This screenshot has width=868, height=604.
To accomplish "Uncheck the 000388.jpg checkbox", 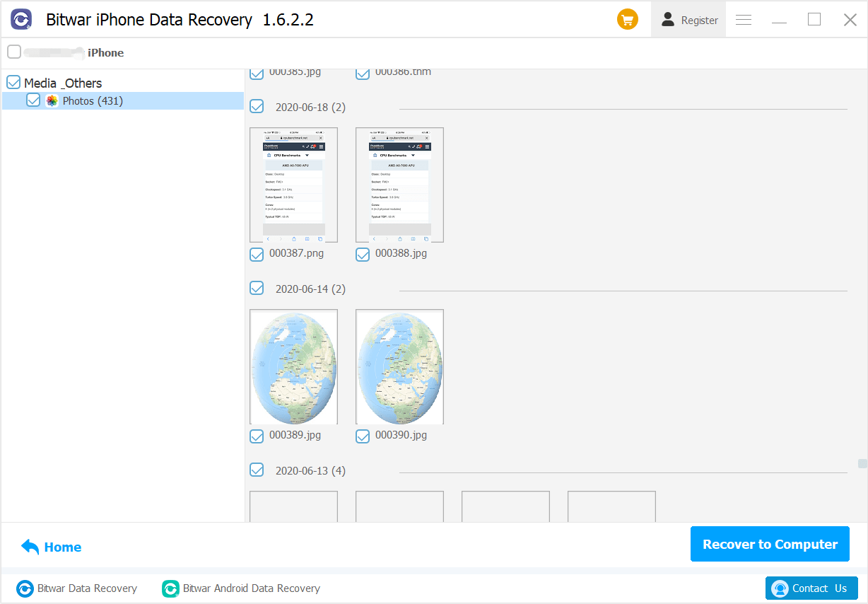I will 363,254.
